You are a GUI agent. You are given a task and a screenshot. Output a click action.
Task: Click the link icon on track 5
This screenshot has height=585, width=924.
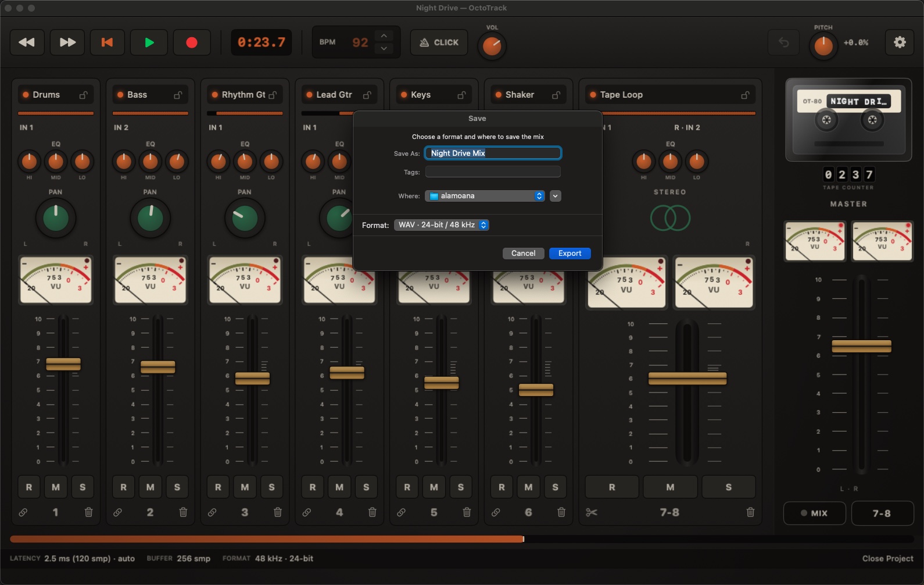(x=401, y=512)
